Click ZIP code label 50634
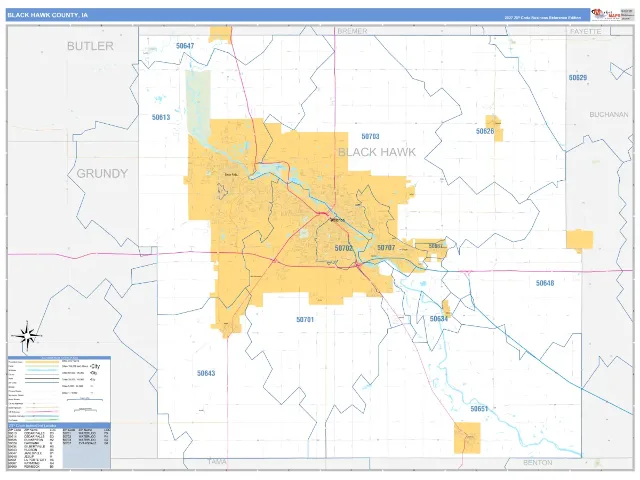 click(x=439, y=319)
